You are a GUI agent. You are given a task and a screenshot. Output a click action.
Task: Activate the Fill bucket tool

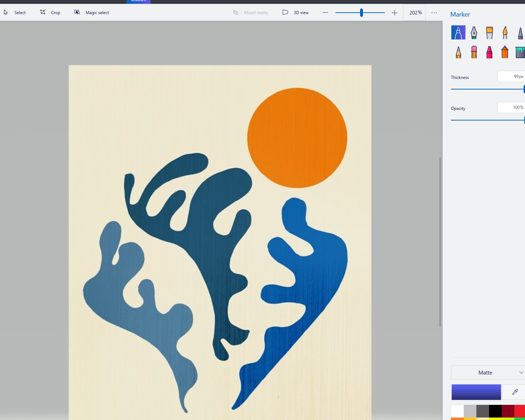click(x=520, y=52)
